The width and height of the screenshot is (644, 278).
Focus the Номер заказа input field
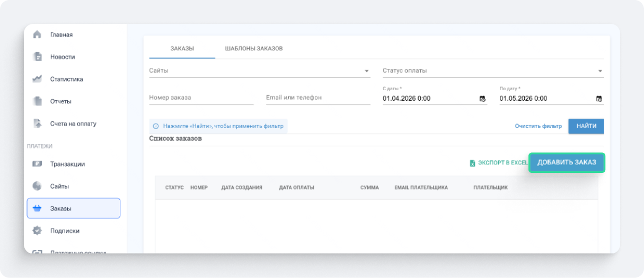tap(201, 98)
